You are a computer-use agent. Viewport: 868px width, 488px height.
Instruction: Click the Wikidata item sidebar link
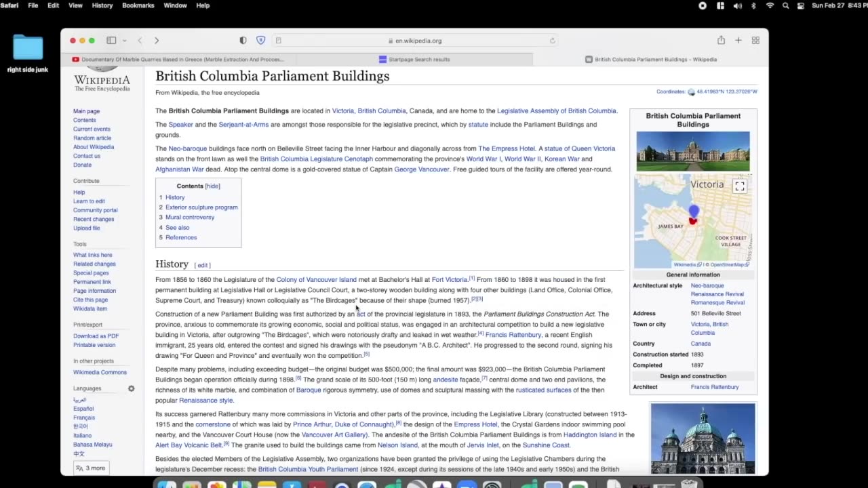[90, 308]
